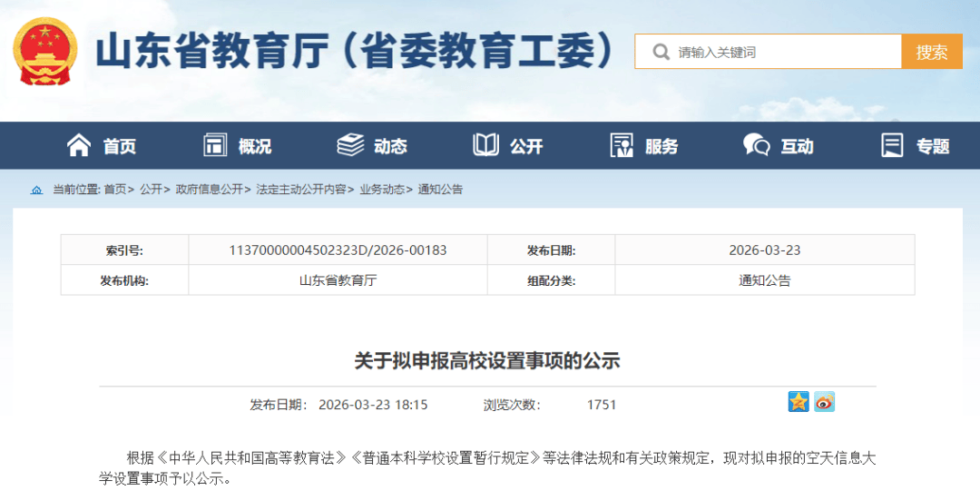Click the 公开 open book icon

coord(485,145)
